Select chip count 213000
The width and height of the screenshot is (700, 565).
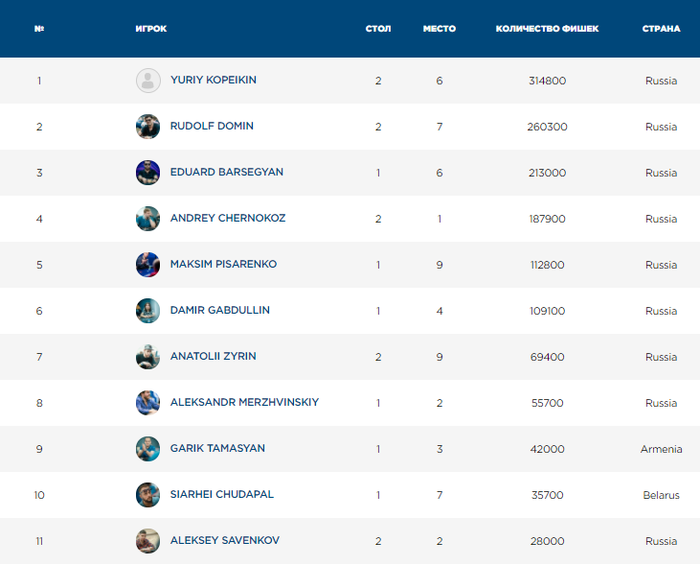tap(547, 173)
